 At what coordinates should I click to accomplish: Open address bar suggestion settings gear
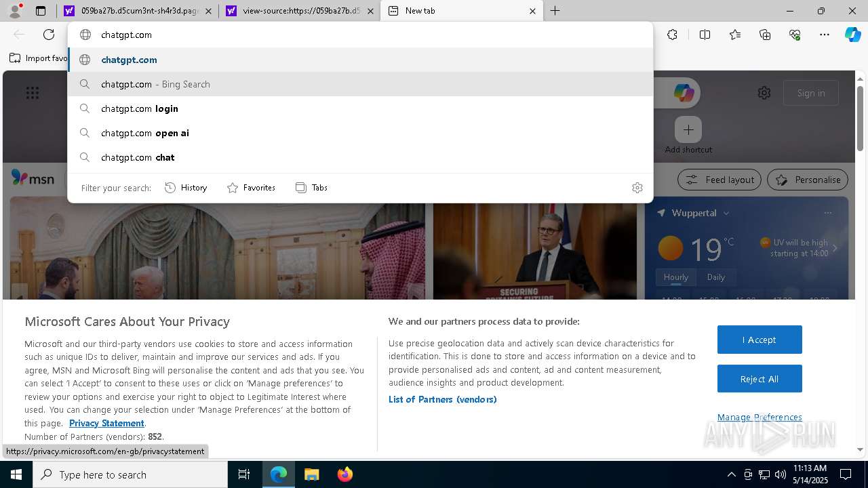click(x=637, y=188)
